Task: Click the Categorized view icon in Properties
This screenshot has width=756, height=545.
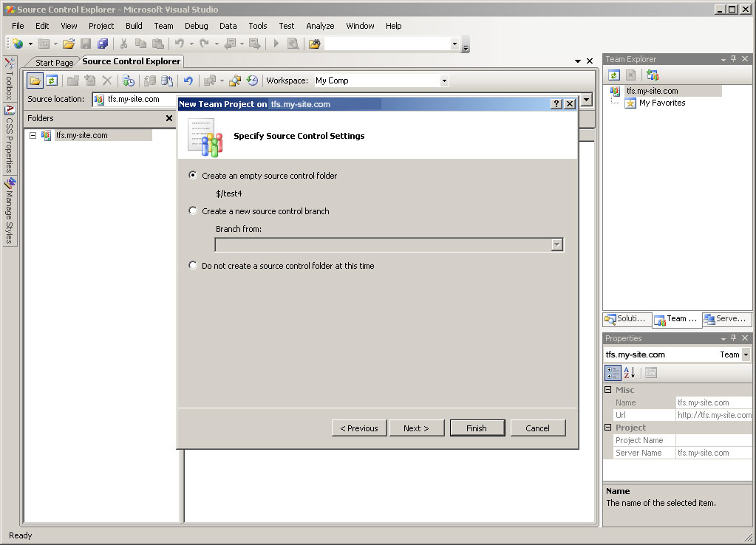Action: [613, 372]
